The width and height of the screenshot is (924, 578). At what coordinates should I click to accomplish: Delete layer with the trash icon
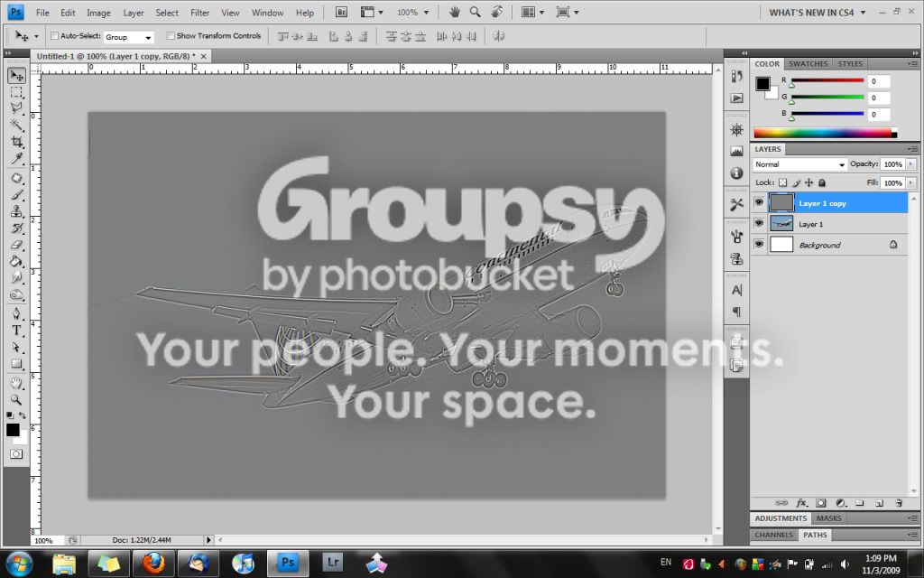899,503
